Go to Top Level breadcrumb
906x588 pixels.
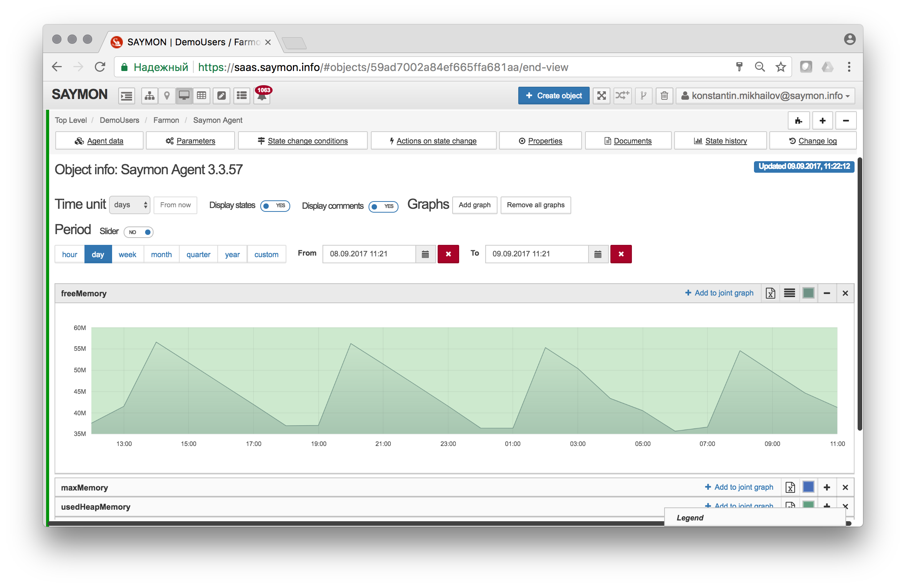point(71,121)
